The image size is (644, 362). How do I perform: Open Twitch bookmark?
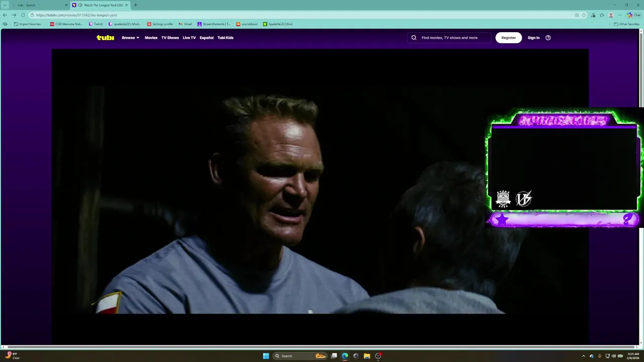96,24
